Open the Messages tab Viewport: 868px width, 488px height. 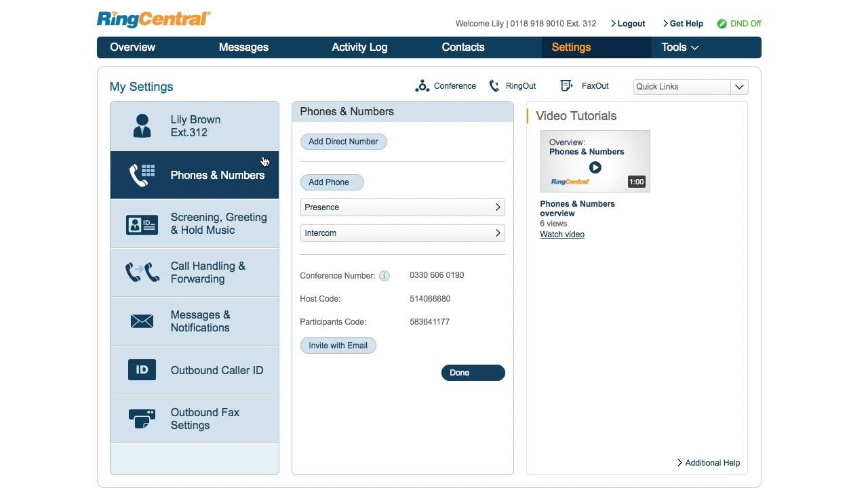click(243, 47)
